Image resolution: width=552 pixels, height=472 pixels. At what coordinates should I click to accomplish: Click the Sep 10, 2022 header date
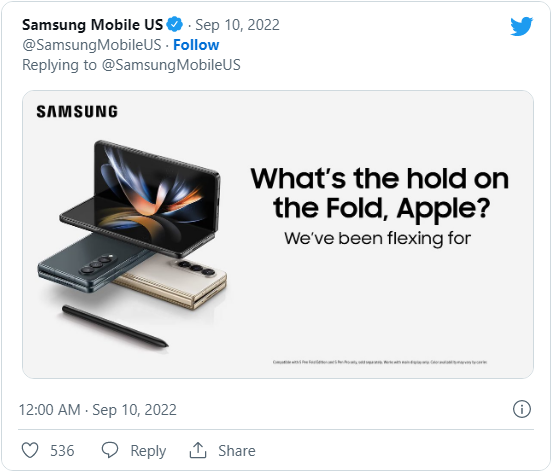pyautogui.click(x=237, y=25)
